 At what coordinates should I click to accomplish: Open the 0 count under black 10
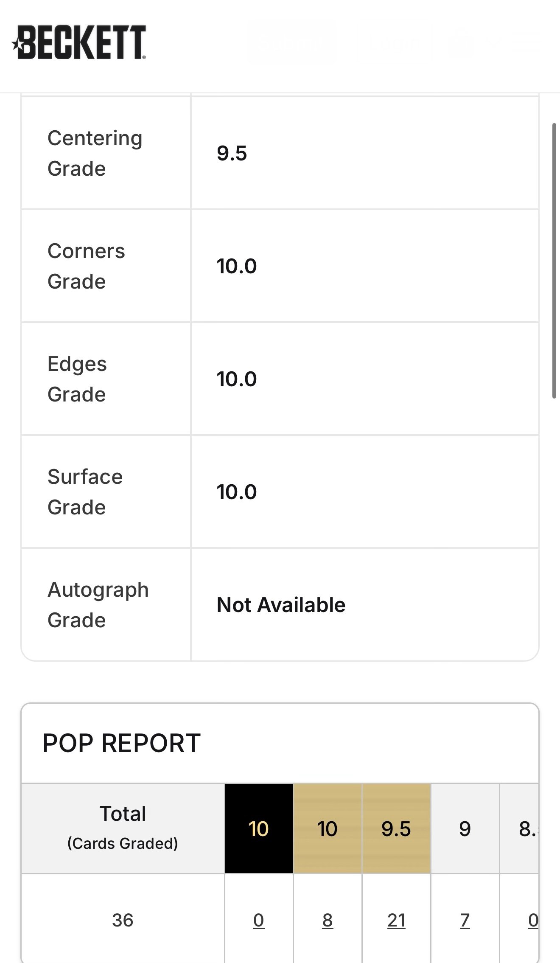(258, 921)
